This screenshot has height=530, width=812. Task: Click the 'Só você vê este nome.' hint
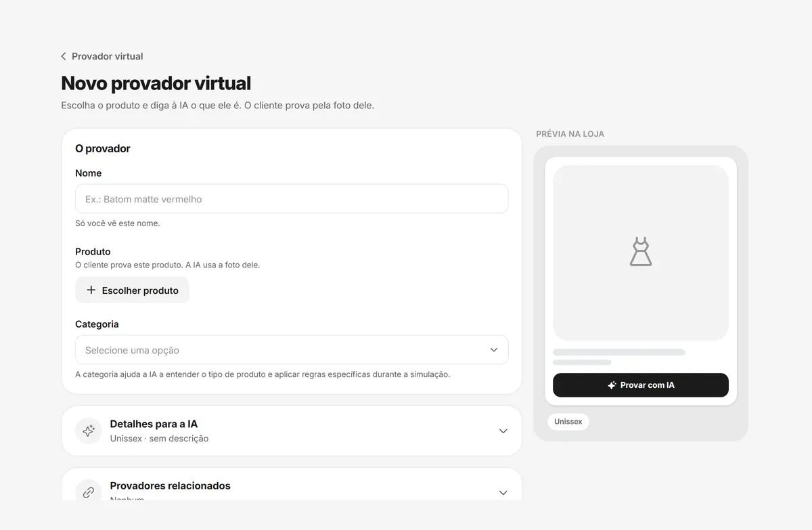[118, 223]
